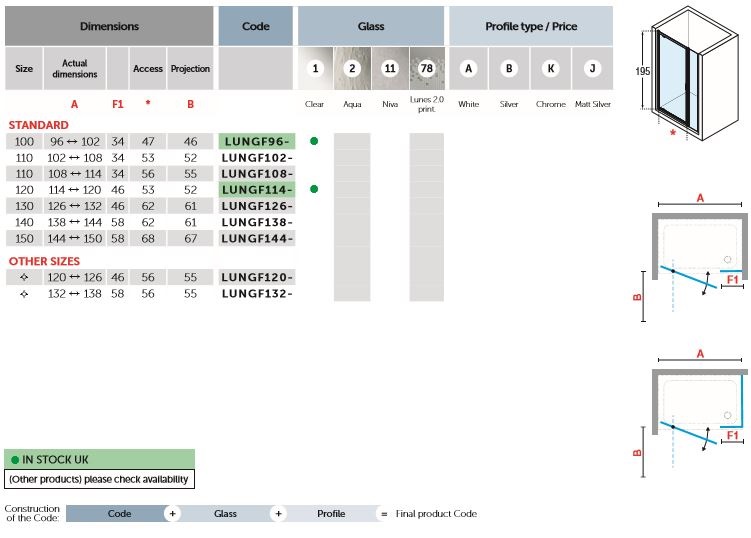Click the equals sign before Final product Code
Screen dimensions: 751x538
tap(384, 514)
